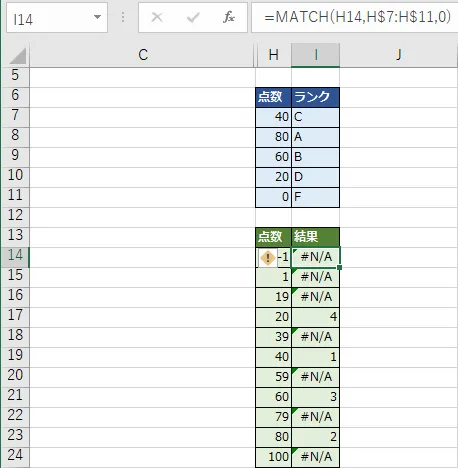Select score cell 40 in row 19
The image size is (458, 468).
273,357
